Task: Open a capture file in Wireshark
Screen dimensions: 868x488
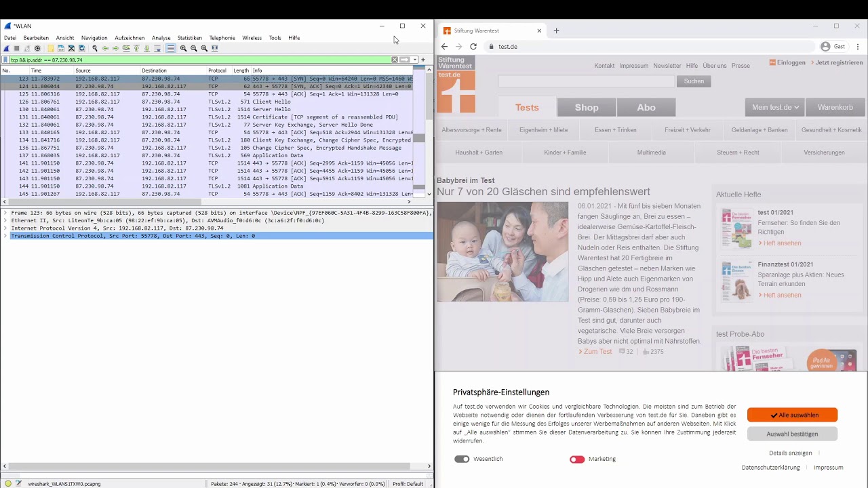Action: tap(51, 48)
